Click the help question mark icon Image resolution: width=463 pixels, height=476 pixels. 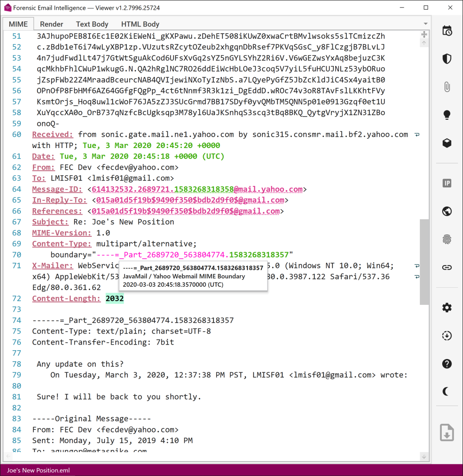[447, 364]
